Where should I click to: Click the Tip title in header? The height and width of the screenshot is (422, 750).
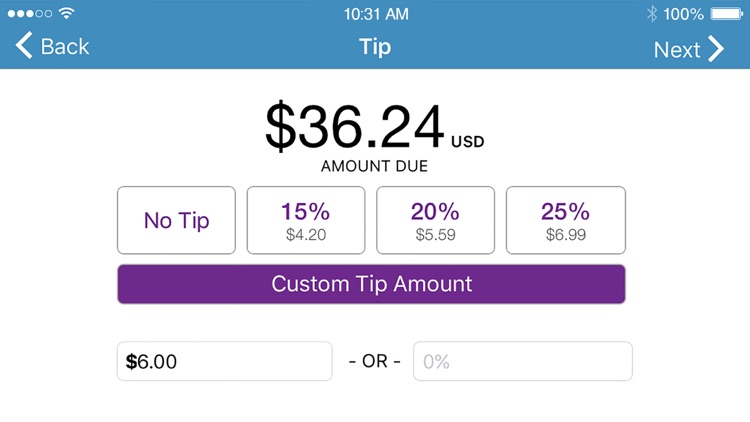point(375,46)
